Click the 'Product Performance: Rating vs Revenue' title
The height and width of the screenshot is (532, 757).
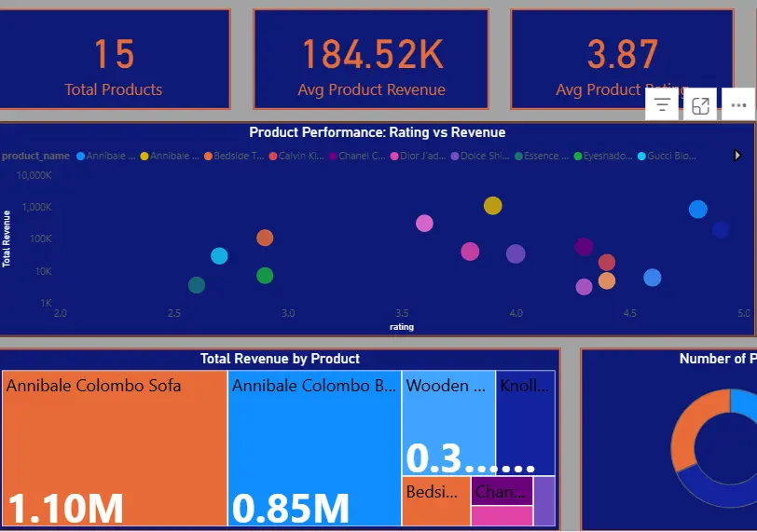(377, 132)
